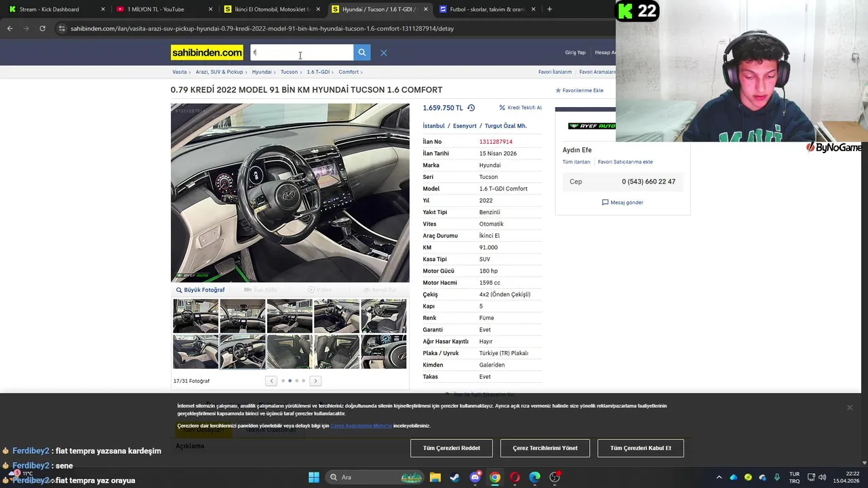Open the Windows Start menu
This screenshot has width=868, height=488.
314,477
